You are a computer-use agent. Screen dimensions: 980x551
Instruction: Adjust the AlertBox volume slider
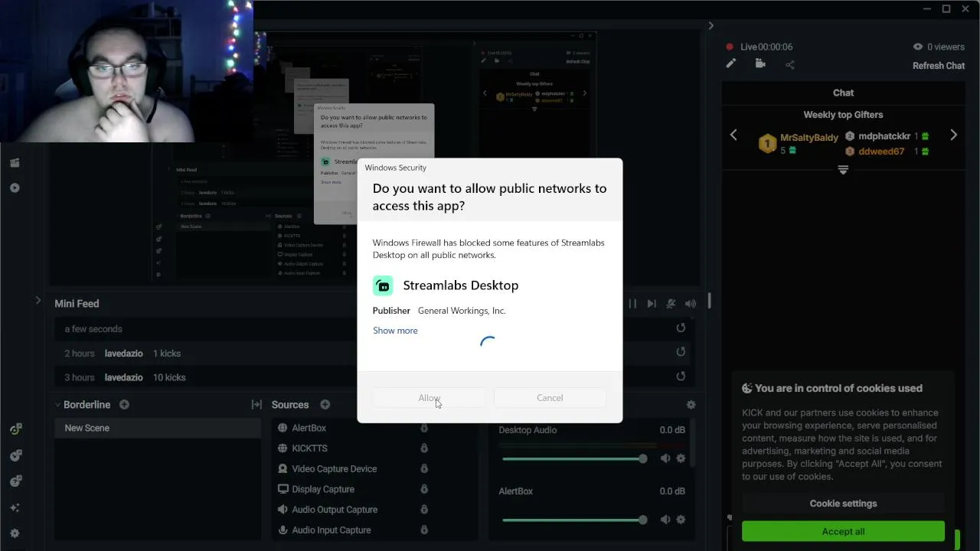574,520
